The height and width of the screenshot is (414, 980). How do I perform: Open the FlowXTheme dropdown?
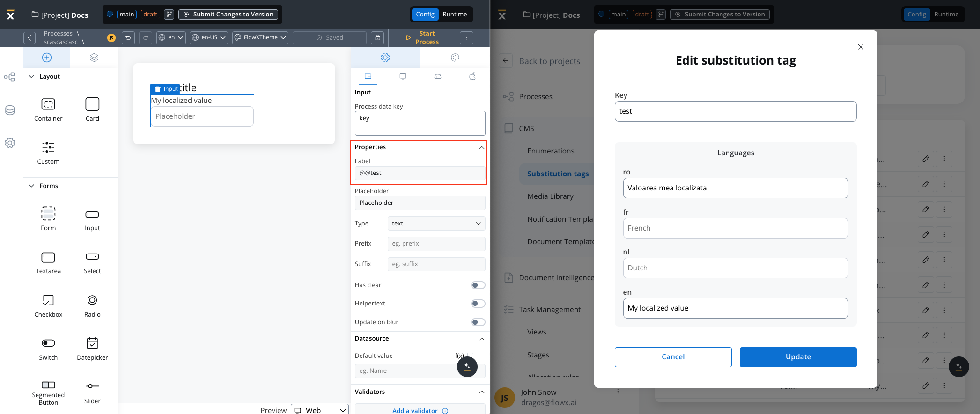pyautogui.click(x=260, y=37)
